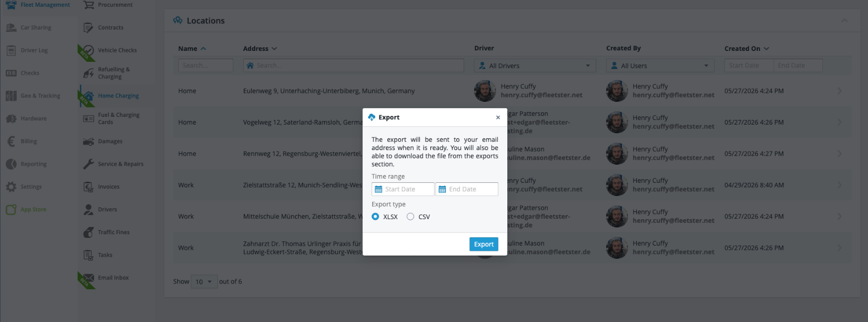
Task: Click Henry Cuffy driver avatar in Eulenweg row
Action: coord(485,91)
